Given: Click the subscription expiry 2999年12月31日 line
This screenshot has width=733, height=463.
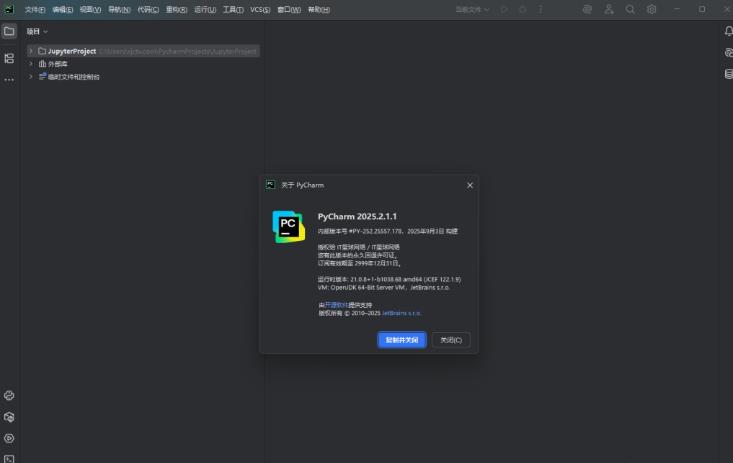Looking at the screenshot, I should tap(359, 263).
